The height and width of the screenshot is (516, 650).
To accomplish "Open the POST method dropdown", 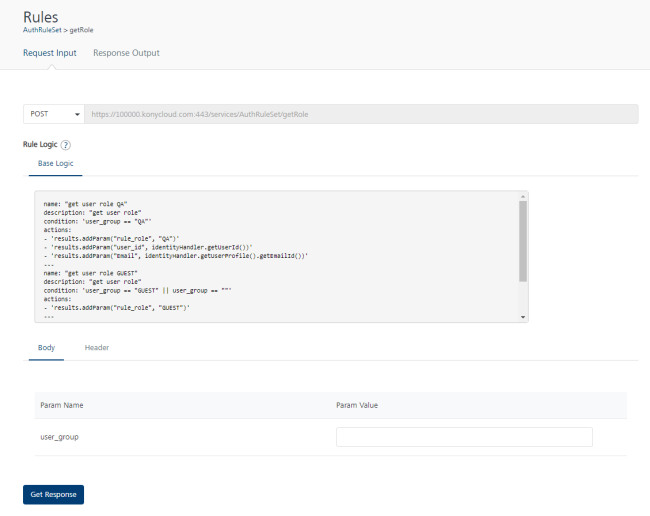I will [x=54, y=114].
